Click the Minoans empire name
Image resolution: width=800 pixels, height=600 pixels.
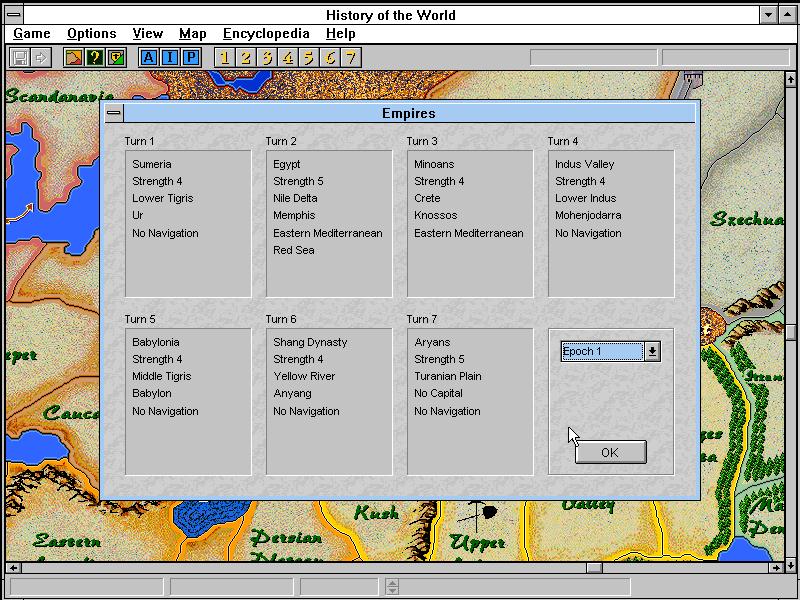434,164
